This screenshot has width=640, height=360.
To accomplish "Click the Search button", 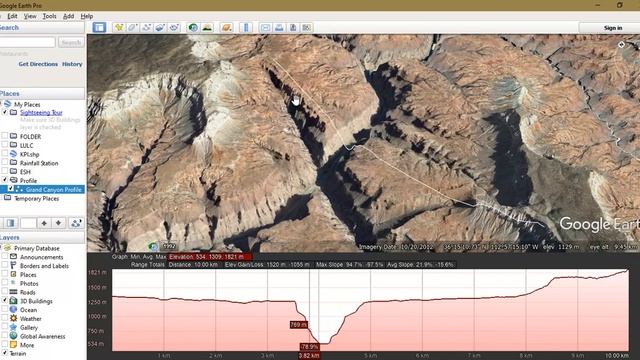I will [x=71, y=42].
